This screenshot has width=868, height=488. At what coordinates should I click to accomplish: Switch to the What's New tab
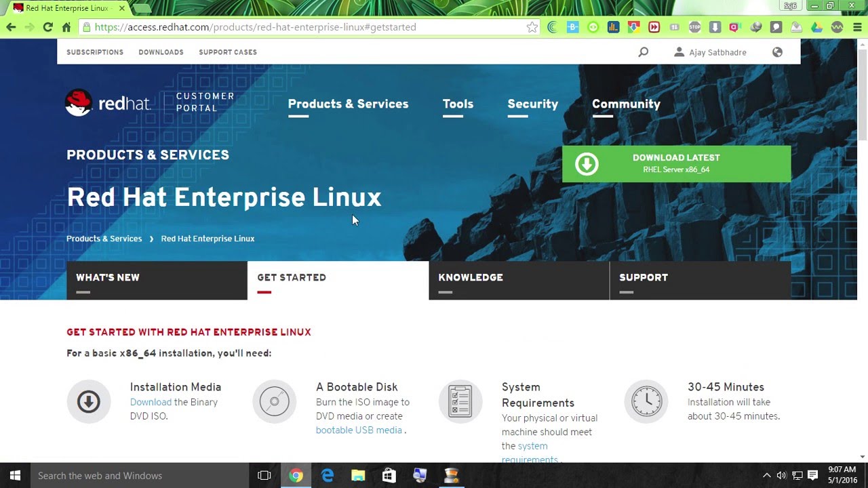pyautogui.click(x=157, y=280)
